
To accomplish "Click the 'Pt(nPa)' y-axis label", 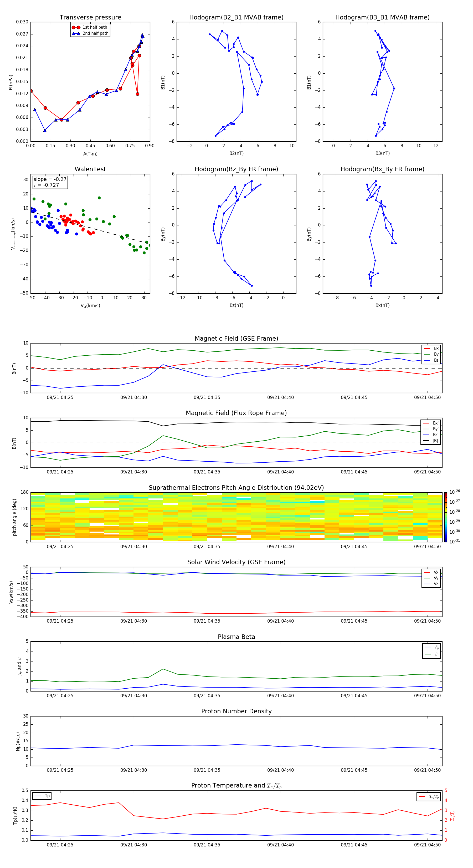I will (11, 82).
